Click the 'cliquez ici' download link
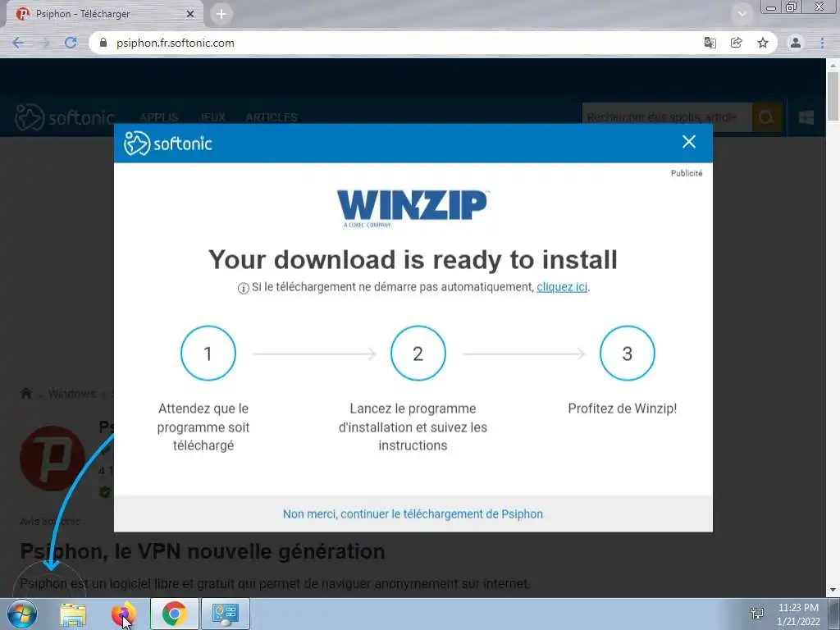840x630 pixels. tap(562, 287)
